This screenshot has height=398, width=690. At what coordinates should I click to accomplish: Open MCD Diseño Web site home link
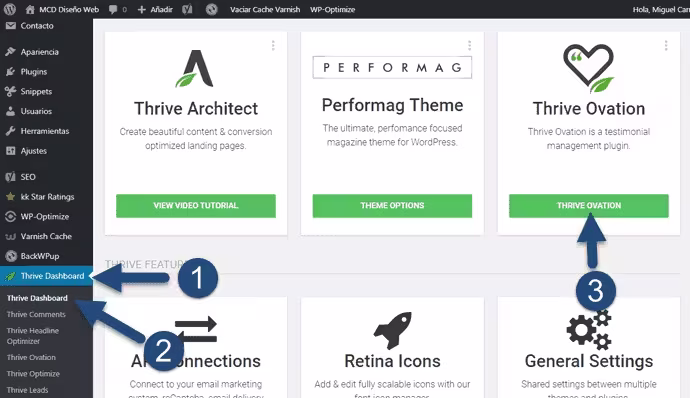coord(62,9)
